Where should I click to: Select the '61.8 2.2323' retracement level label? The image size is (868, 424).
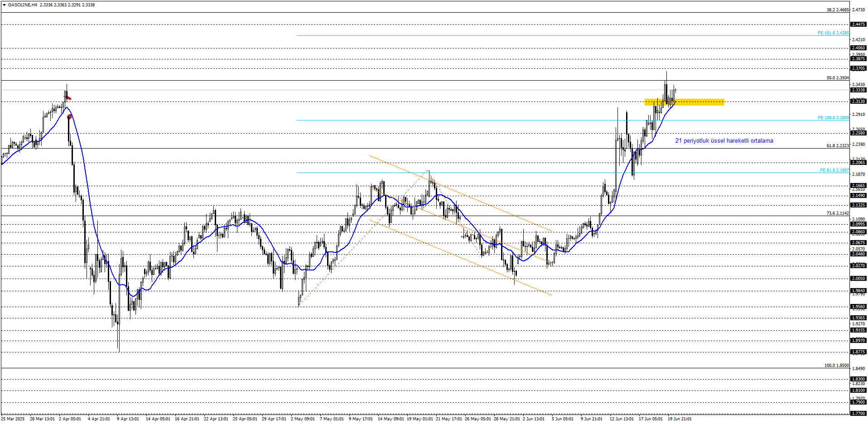click(x=838, y=146)
